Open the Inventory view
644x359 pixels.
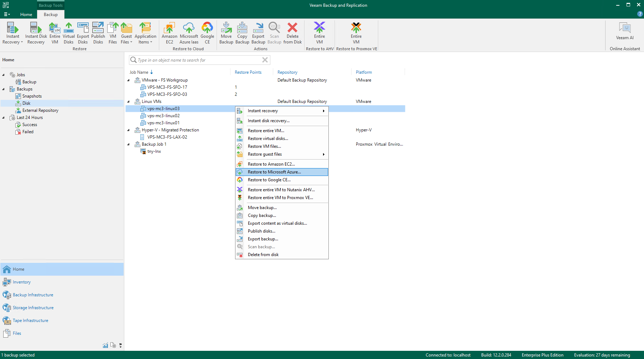pyautogui.click(x=22, y=282)
